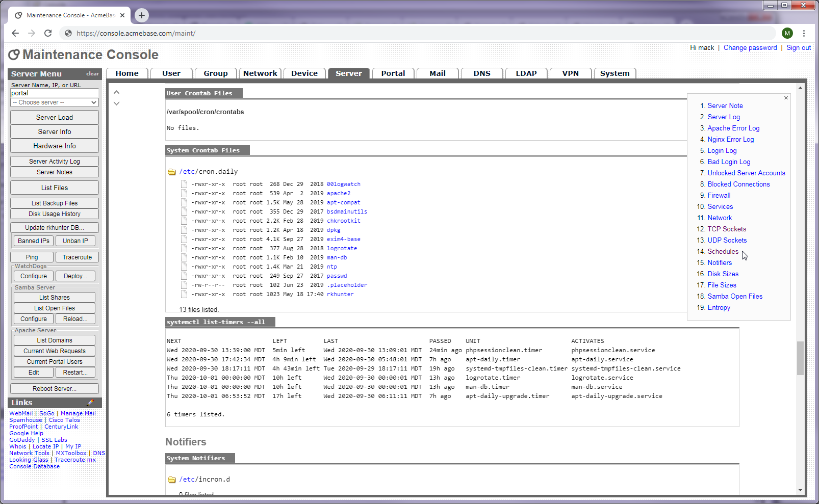819x504 pixels.
Task: Close the Maintenance Console browser tab
Action: coord(122,15)
